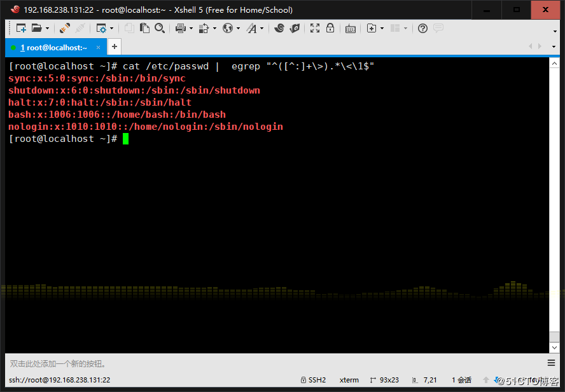Viewport: 565px width, 392px height.
Task: Launch Xftp from the toolbar
Action: click(295, 28)
